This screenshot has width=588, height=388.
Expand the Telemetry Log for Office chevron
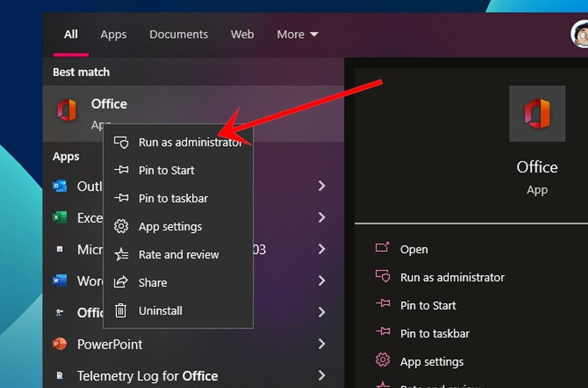click(x=321, y=375)
